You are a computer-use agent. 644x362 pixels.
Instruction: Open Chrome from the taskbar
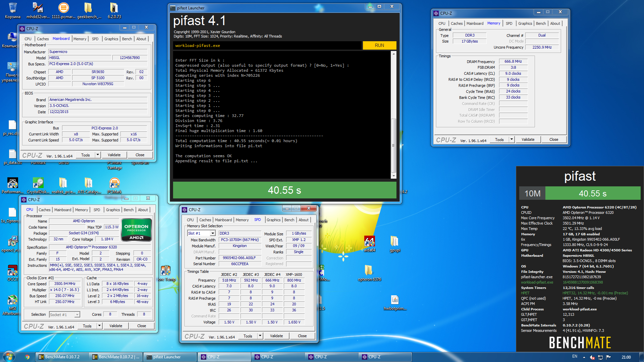(x=27, y=357)
